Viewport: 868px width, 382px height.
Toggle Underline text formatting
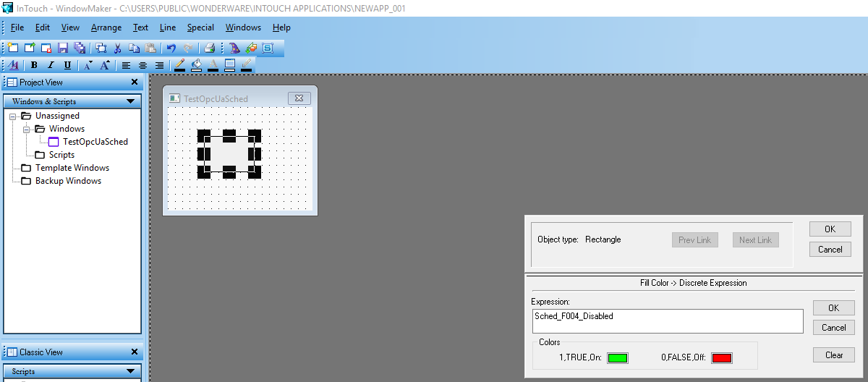(67, 65)
